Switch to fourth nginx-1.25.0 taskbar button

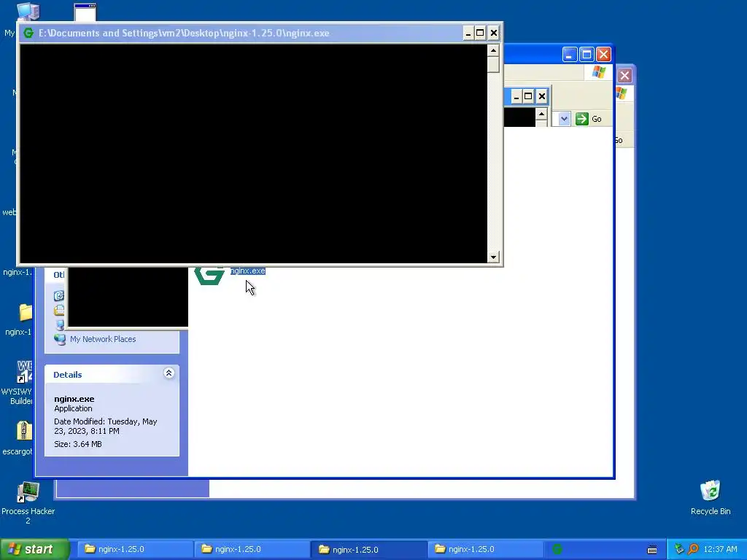coord(486,549)
